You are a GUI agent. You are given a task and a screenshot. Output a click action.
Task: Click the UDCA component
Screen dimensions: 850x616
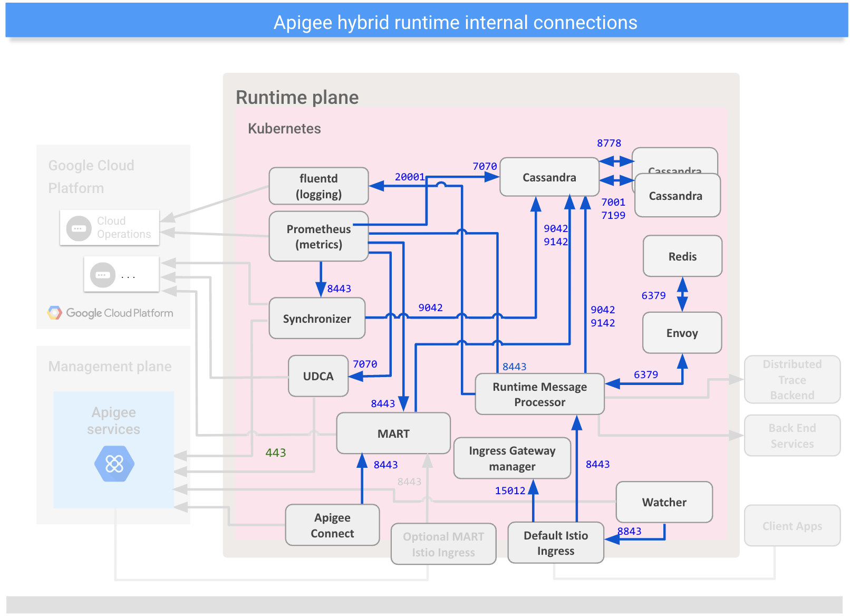point(318,376)
